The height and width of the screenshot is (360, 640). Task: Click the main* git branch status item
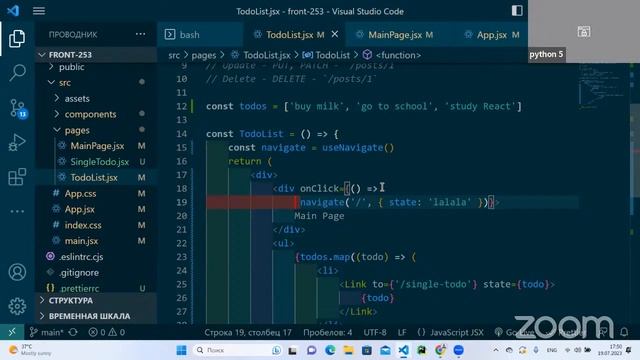click(x=47, y=332)
